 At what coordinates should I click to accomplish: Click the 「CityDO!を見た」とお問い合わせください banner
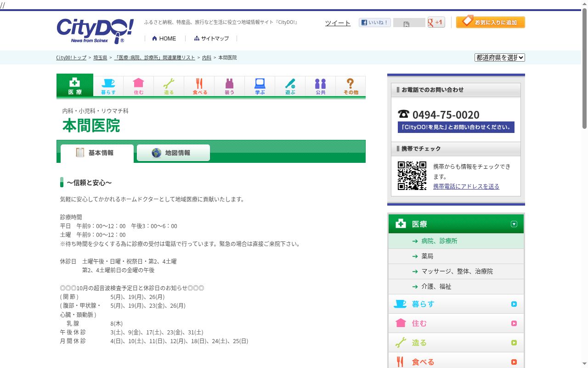coord(456,127)
